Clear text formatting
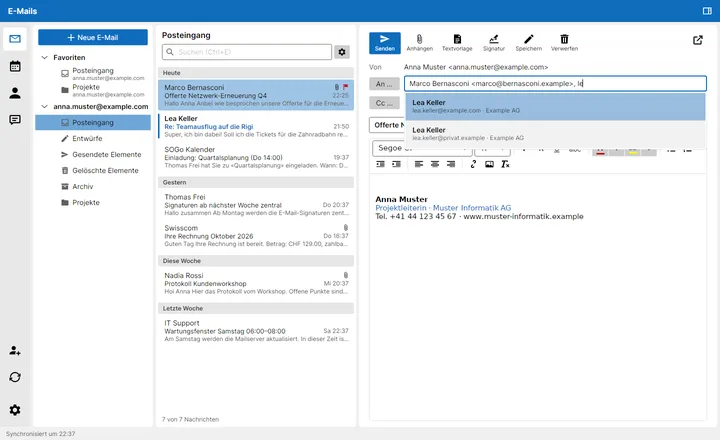720x440 pixels. click(505, 164)
